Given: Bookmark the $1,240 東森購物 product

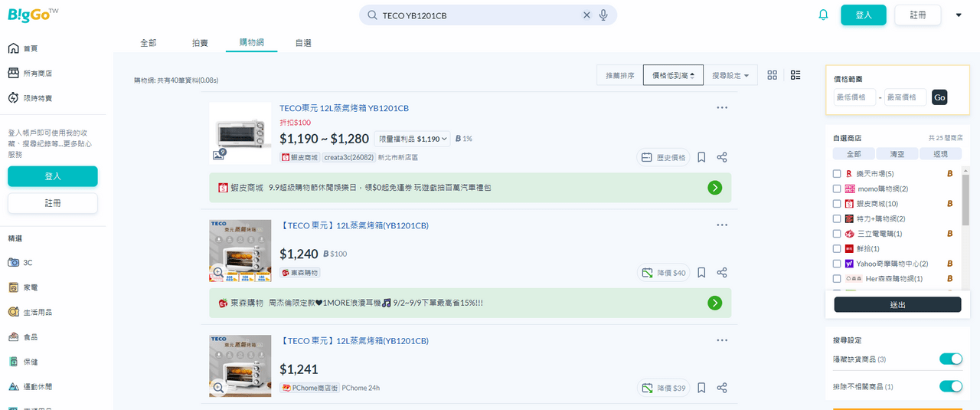Looking at the screenshot, I should tap(701, 273).
